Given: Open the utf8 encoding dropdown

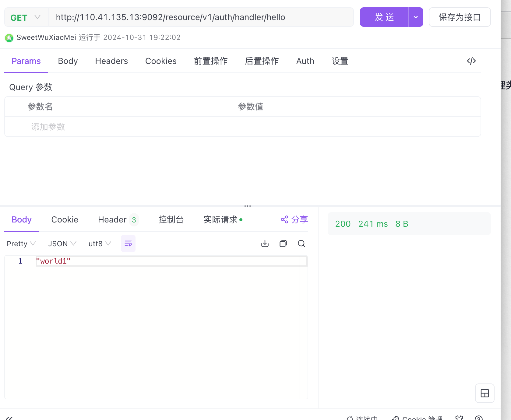Looking at the screenshot, I should coord(100,243).
